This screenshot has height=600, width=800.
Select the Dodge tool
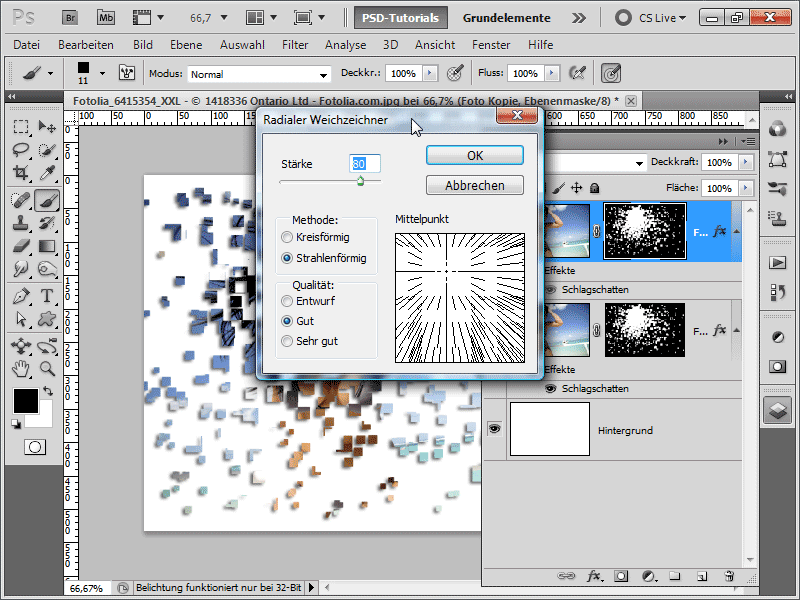[x=47, y=269]
